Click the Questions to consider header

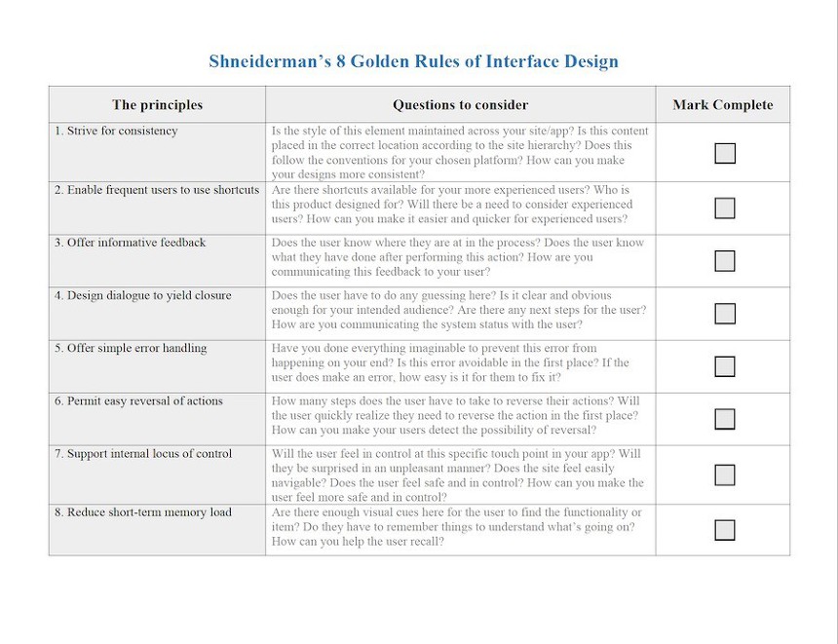pos(460,105)
